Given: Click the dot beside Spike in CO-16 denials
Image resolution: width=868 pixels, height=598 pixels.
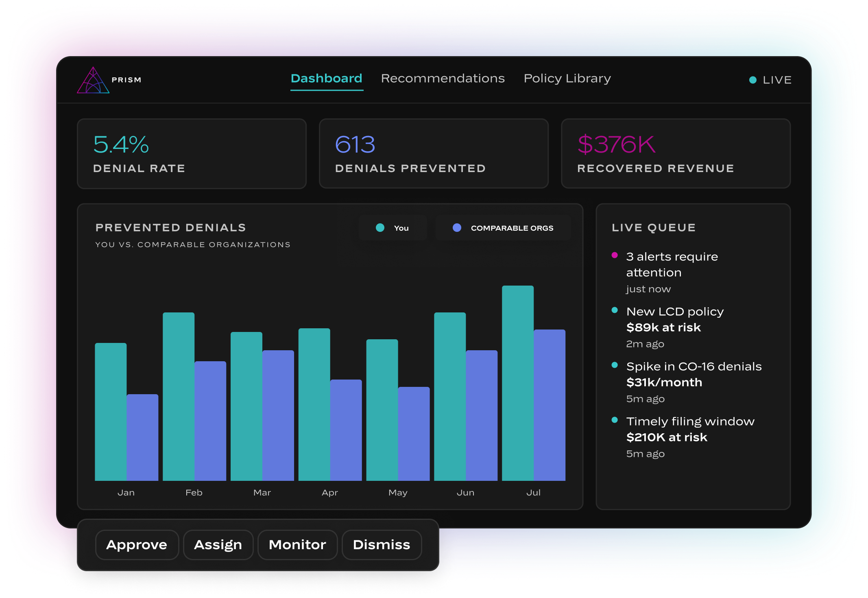Looking at the screenshot, I should (x=615, y=365).
